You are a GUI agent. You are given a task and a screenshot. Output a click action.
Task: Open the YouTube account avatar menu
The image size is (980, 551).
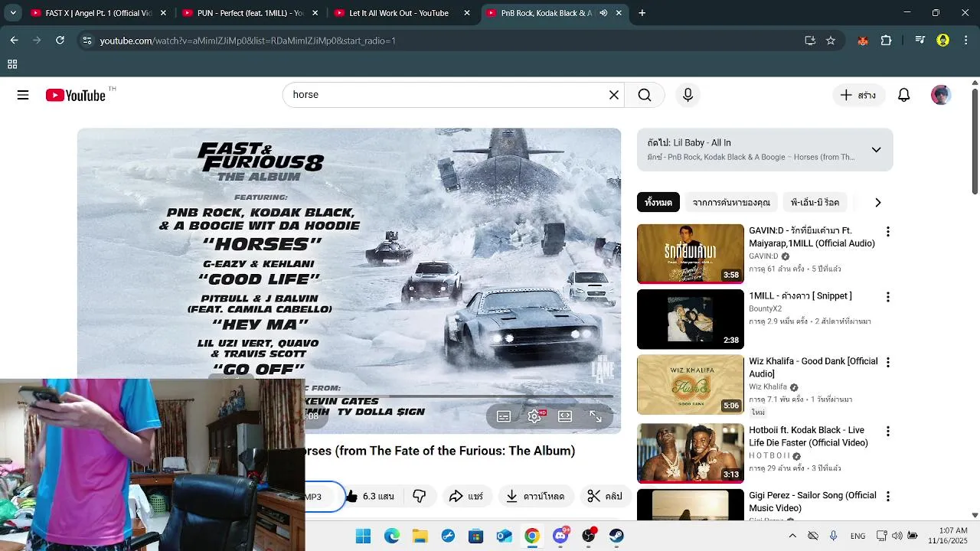[941, 95]
